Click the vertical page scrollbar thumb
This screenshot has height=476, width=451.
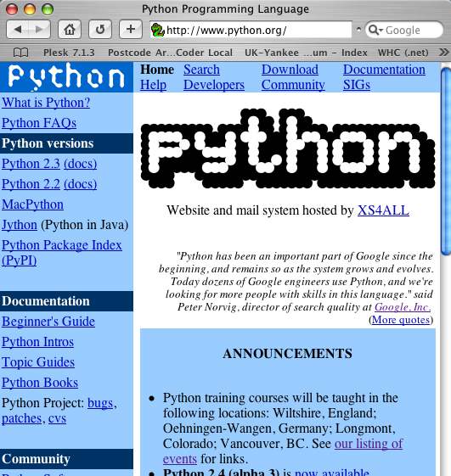click(447, 161)
